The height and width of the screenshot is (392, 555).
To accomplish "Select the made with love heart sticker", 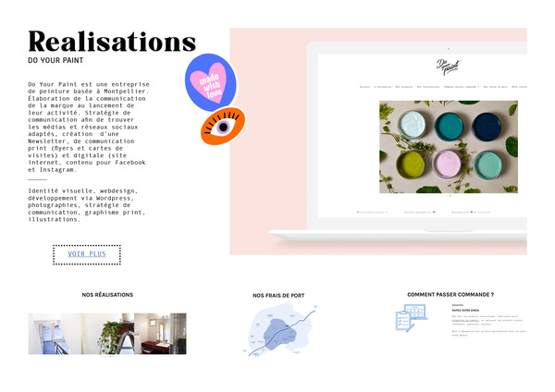I will point(211,82).
